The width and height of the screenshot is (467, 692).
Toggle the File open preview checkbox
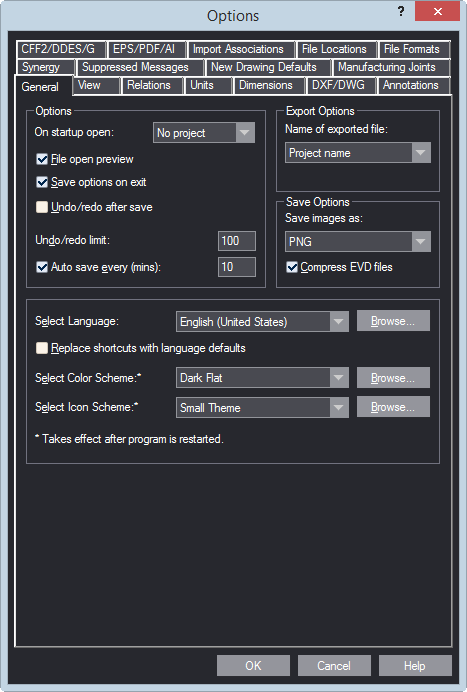pyautogui.click(x=42, y=159)
